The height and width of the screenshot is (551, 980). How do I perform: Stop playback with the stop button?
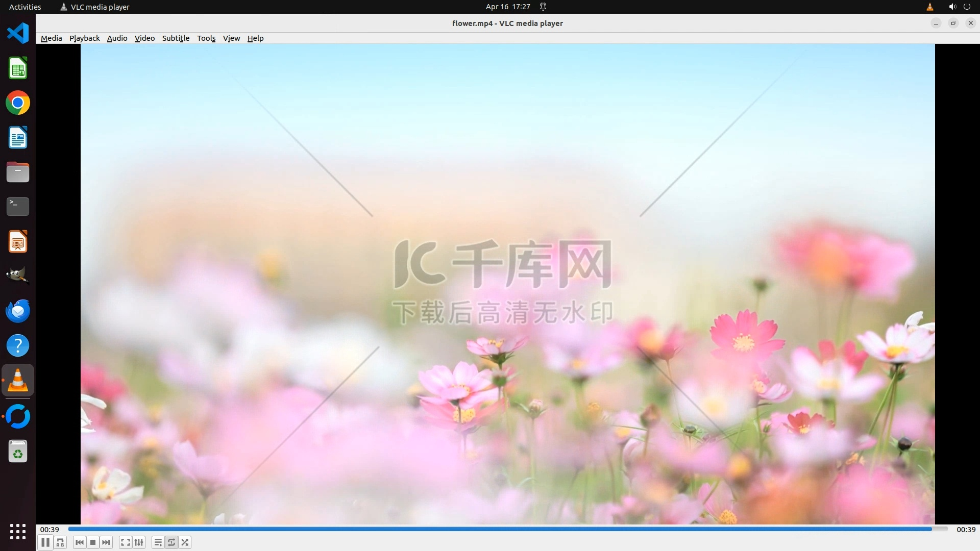point(93,542)
